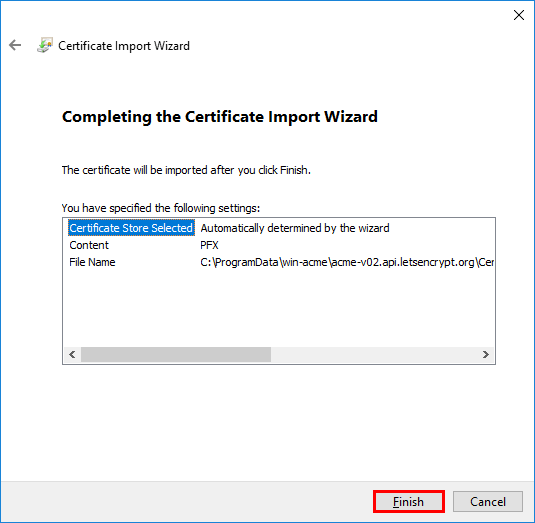The image size is (535, 523).
Task: Click the Finish button
Action: 409,502
